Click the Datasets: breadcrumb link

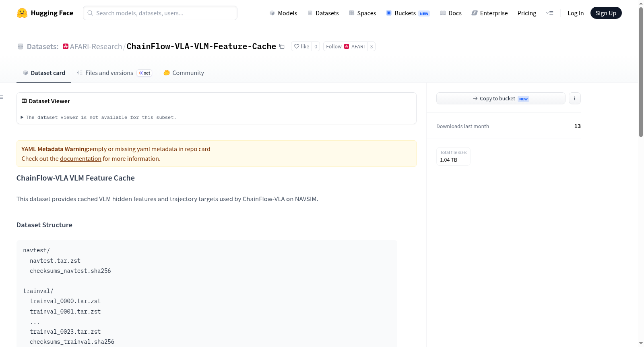point(43,46)
